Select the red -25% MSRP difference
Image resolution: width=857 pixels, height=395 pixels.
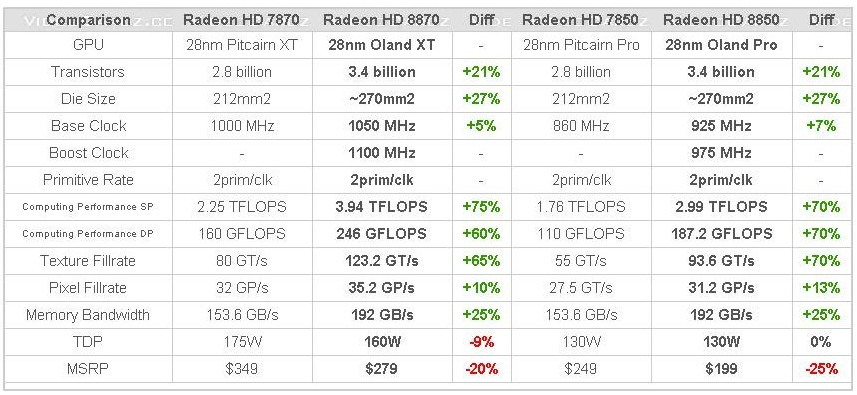pyautogui.click(x=821, y=369)
